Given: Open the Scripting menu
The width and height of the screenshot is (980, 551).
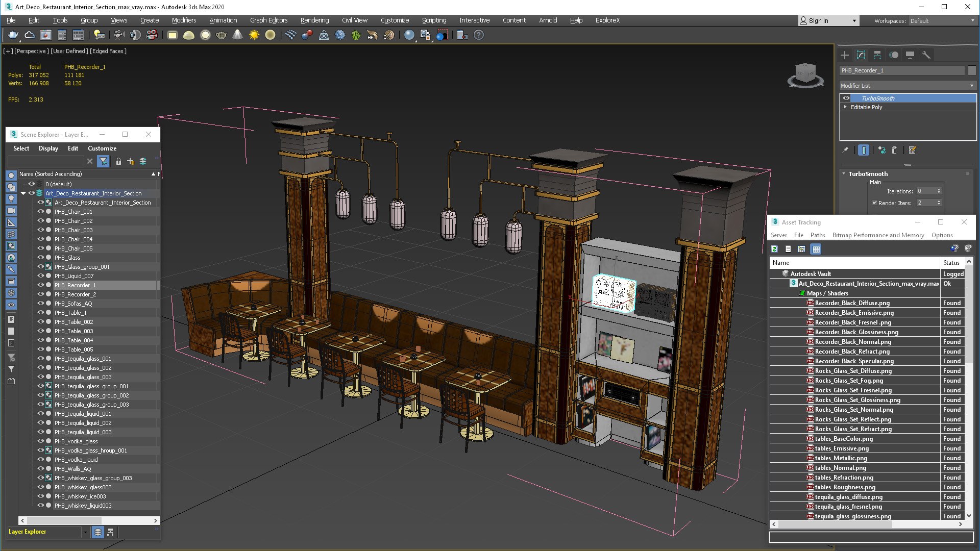Looking at the screenshot, I should tap(434, 20).
